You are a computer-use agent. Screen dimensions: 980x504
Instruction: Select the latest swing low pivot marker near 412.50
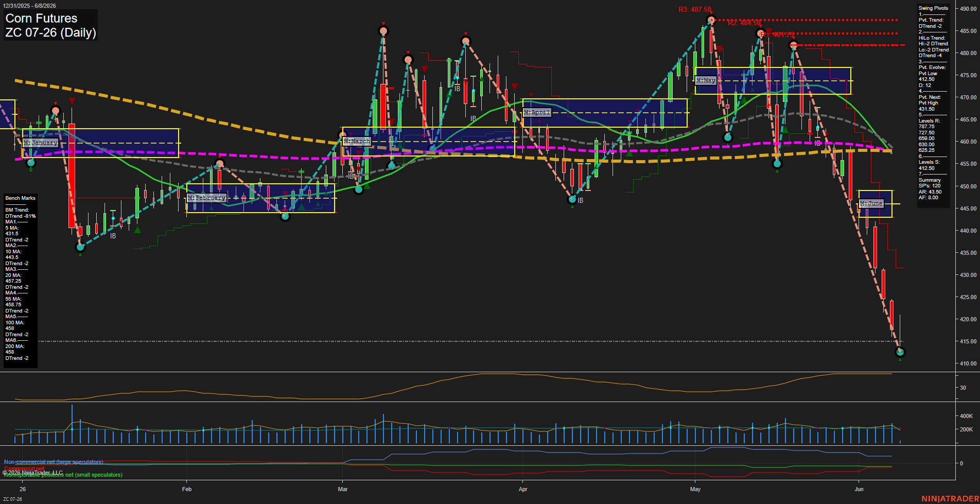tap(900, 352)
